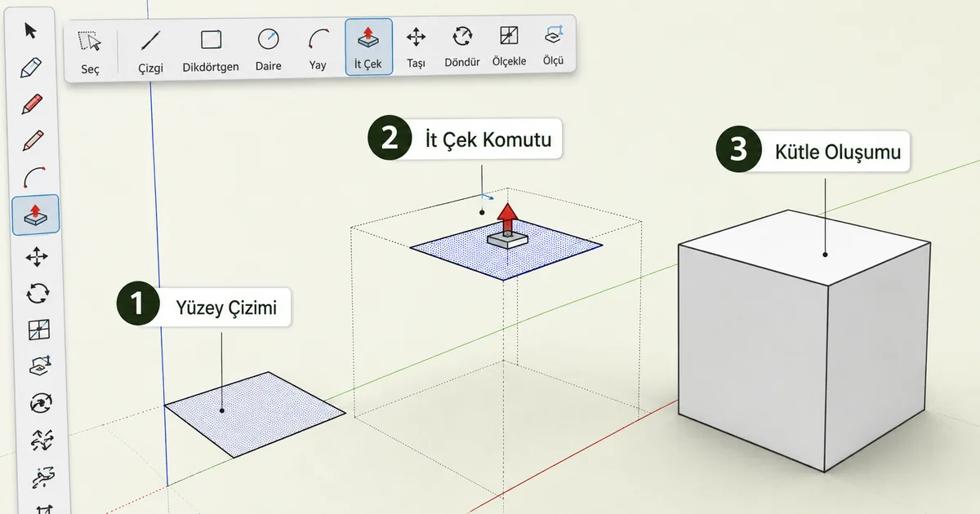The width and height of the screenshot is (980, 514).
Task: Select the white pencil sidebar icon
Action: coord(32,68)
